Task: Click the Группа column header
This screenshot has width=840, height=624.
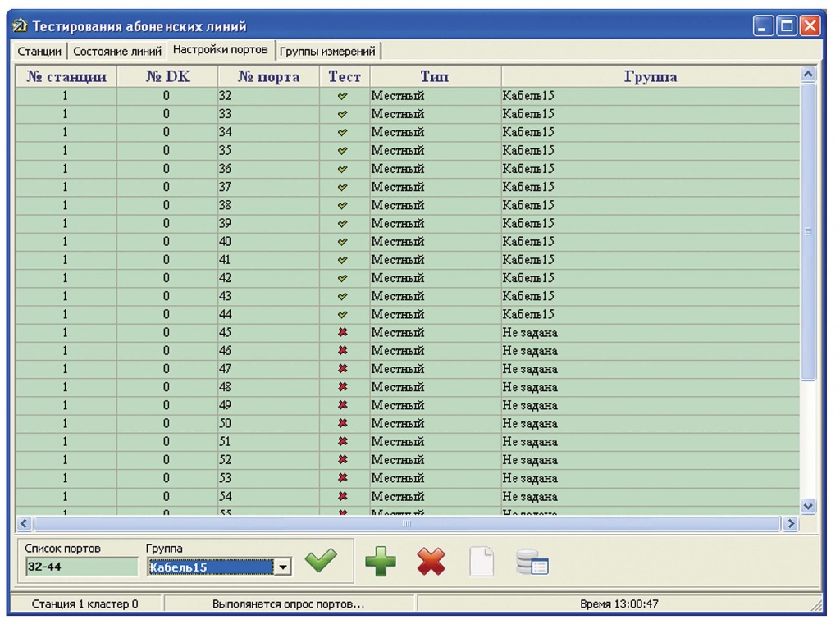Action: [651, 76]
